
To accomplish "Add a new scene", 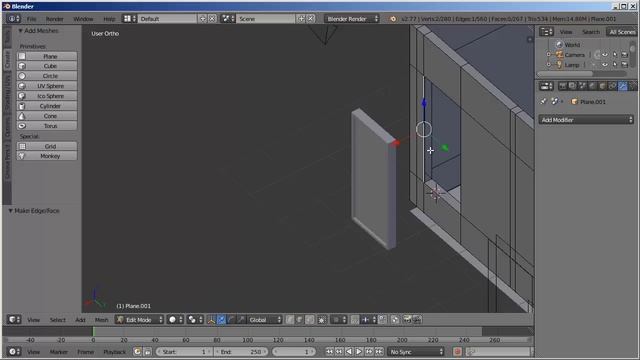I will click(301, 19).
